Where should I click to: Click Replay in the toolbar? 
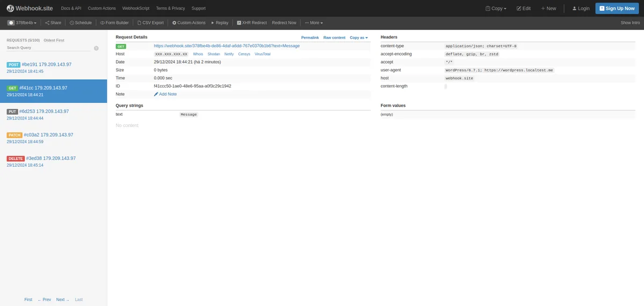[219, 23]
